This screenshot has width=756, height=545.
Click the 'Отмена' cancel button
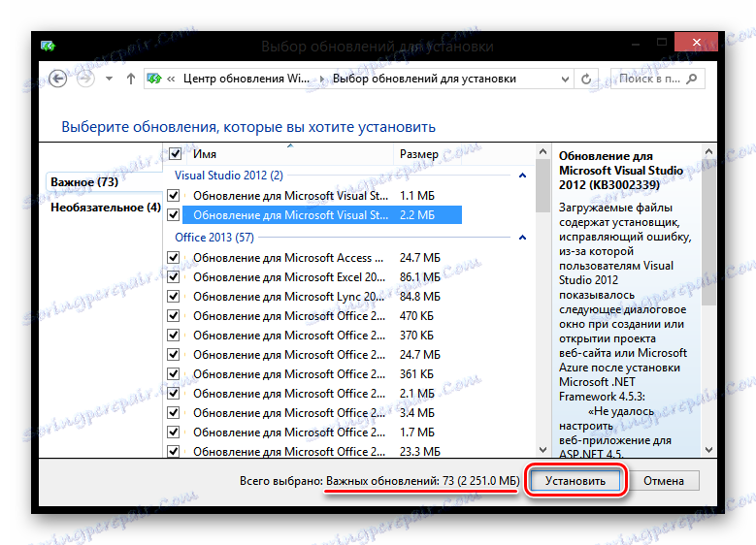click(664, 481)
